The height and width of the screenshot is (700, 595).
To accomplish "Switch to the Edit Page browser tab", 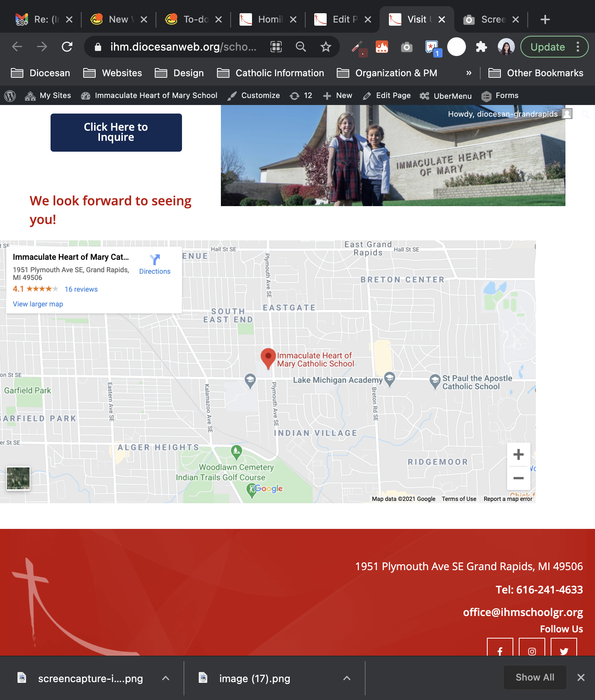I will click(342, 19).
